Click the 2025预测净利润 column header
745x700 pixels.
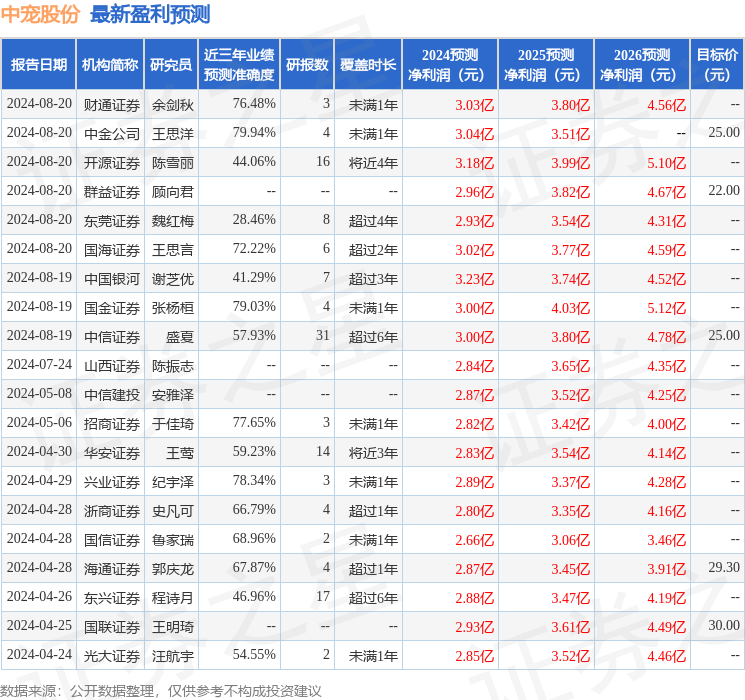click(x=546, y=65)
